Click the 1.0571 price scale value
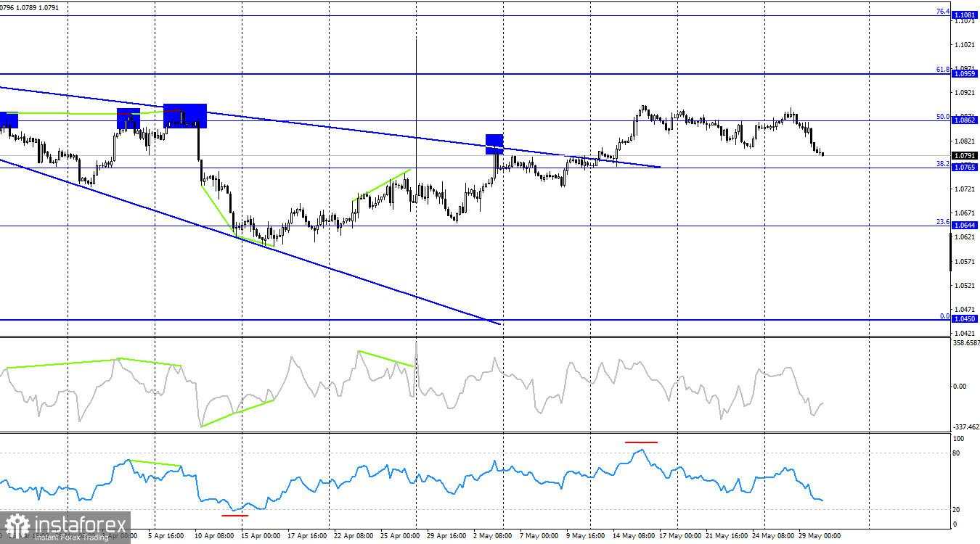Screen dimensions: 980x544 pyautogui.click(x=966, y=262)
